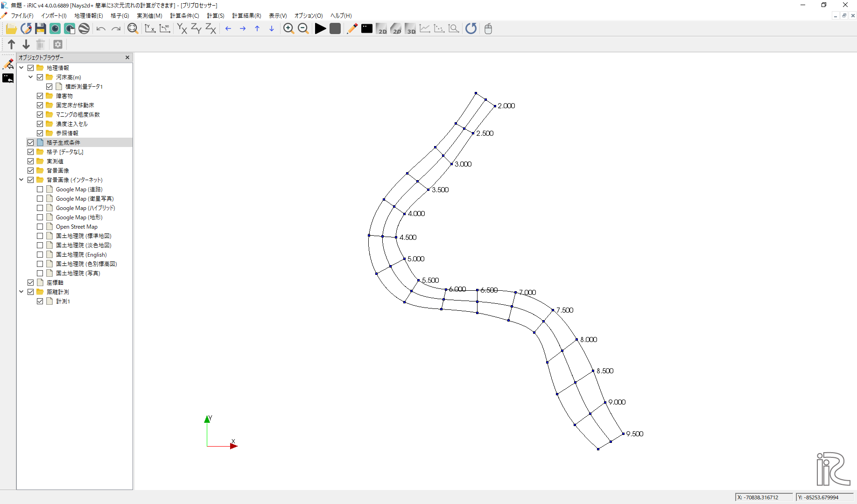Toggle the 障害物 checkbox
This screenshot has height=504, width=857.
[40, 96]
